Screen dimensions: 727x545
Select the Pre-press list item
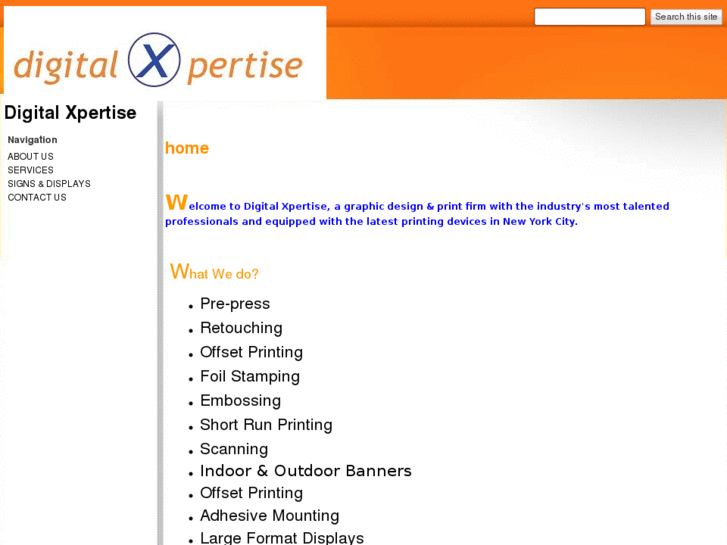pyautogui.click(x=235, y=304)
